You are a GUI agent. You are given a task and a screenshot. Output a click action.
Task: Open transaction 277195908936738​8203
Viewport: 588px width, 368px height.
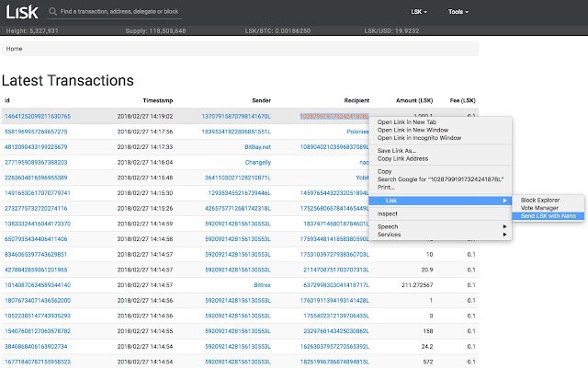point(36,163)
